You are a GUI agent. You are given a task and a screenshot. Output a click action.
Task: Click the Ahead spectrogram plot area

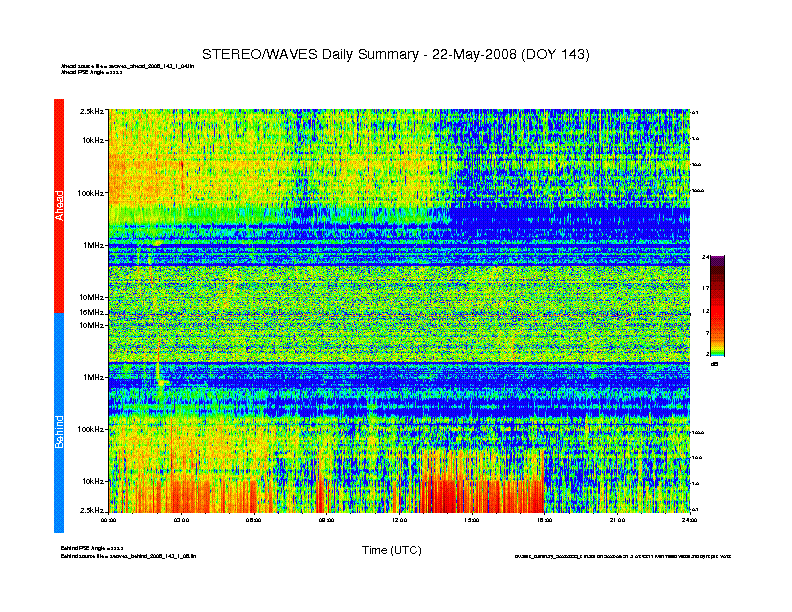[399, 211]
